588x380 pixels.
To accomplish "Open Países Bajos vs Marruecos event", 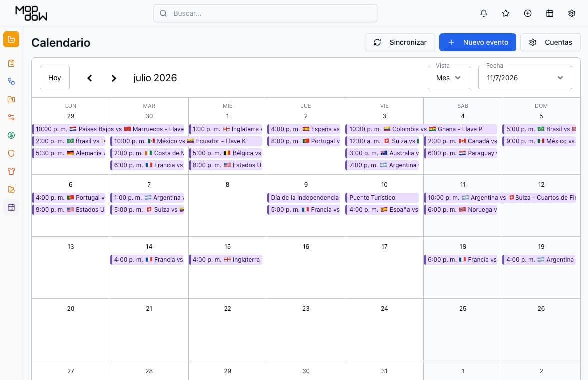I will (x=108, y=129).
